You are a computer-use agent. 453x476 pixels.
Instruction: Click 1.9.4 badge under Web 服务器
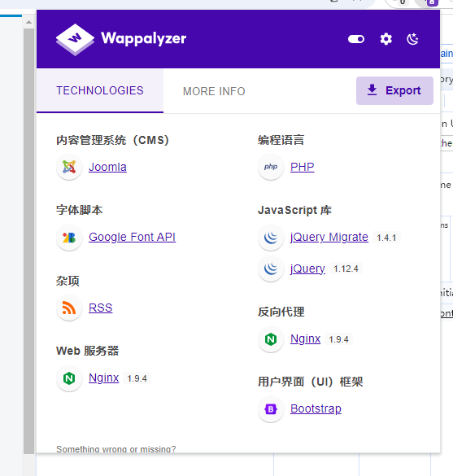point(137,378)
